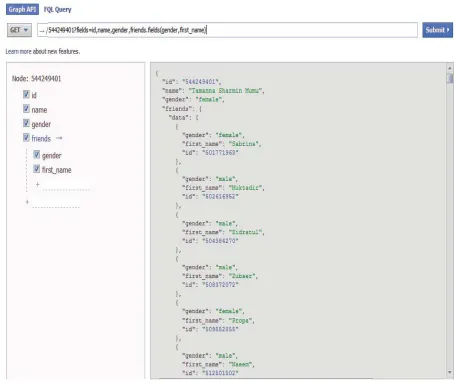Image resolution: width=454 pixels, height=383 pixels.
Task: Switch to the FQL Query tab
Action: [x=58, y=9]
